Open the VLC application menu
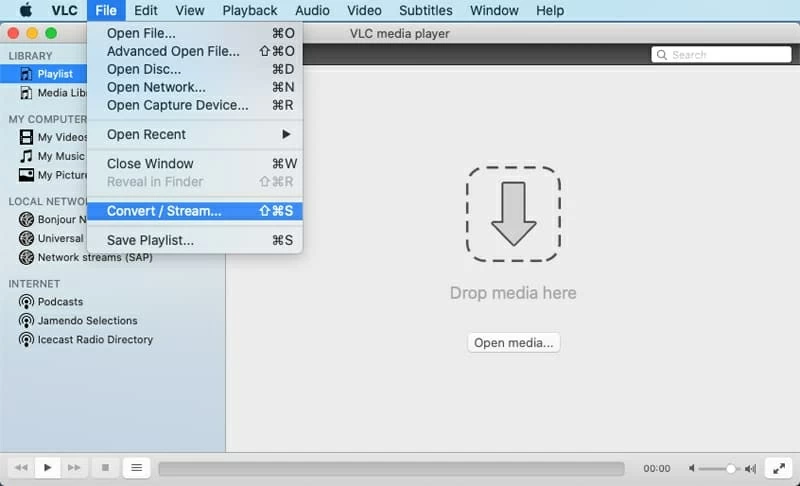800x486 pixels. pyautogui.click(x=64, y=10)
